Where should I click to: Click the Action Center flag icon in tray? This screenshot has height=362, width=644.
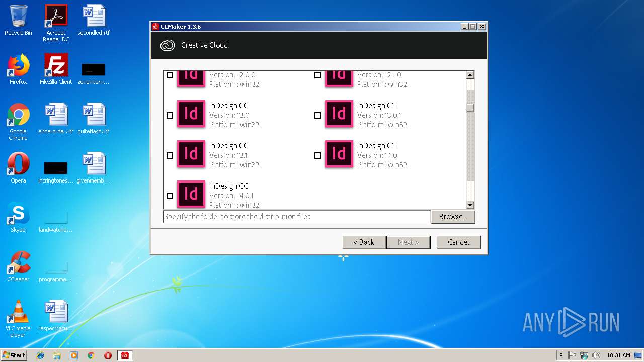point(572,355)
